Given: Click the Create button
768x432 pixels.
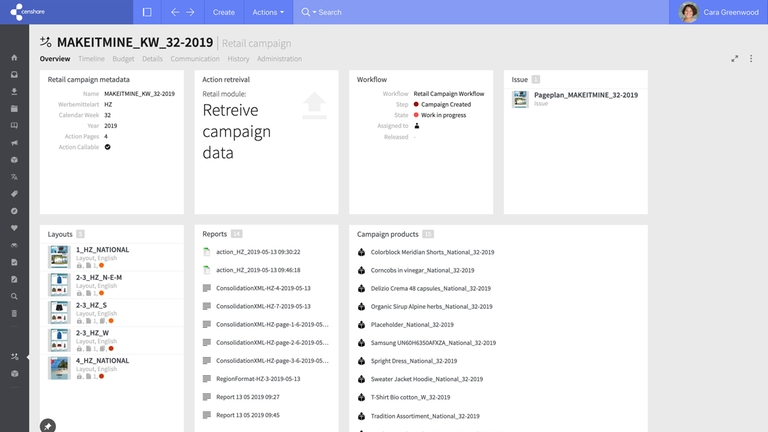Looking at the screenshot, I should point(223,12).
